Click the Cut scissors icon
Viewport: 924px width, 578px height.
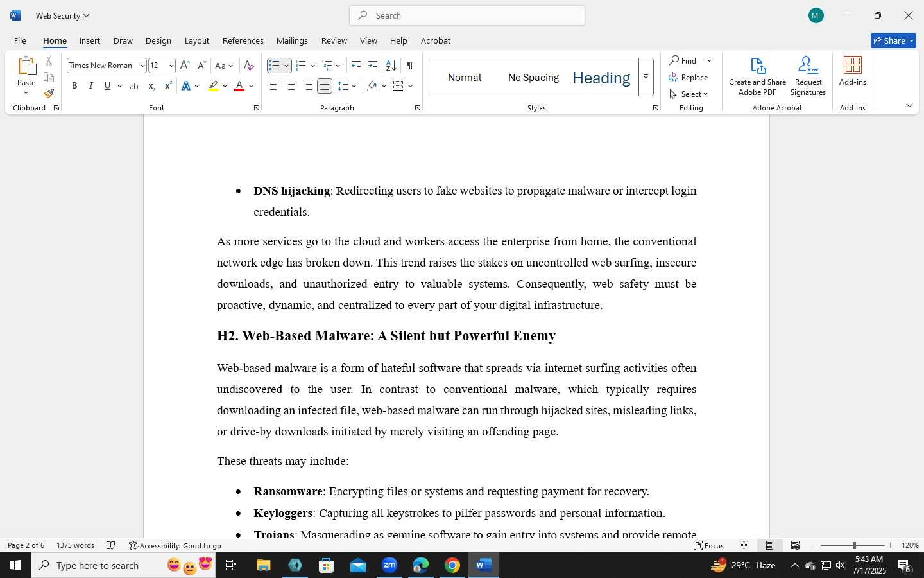[x=49, y=61]
